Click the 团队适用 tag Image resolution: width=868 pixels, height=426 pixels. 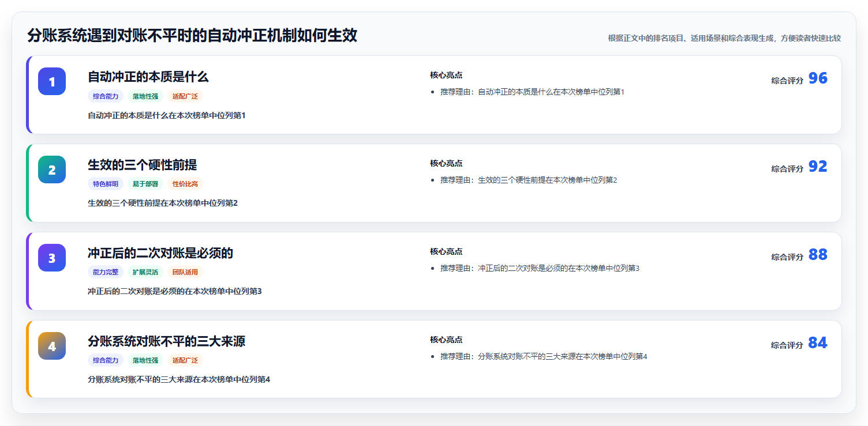click(x=185, y=272)
